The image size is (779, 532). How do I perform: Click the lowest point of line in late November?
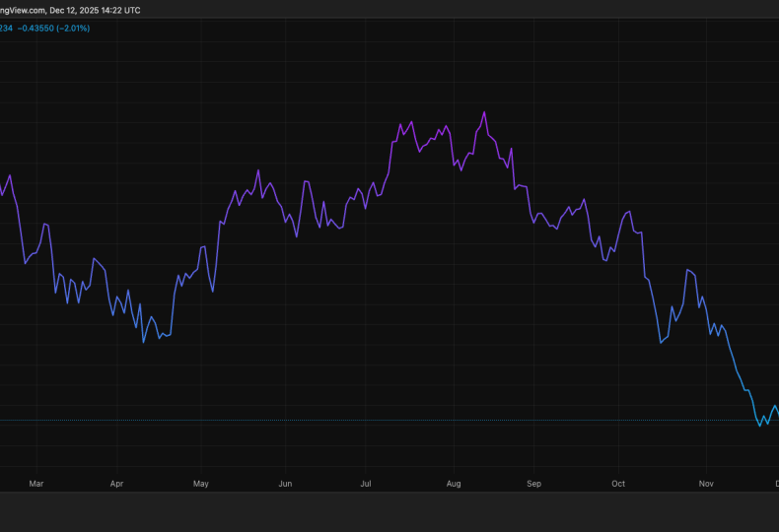click(x=759, y=426)
